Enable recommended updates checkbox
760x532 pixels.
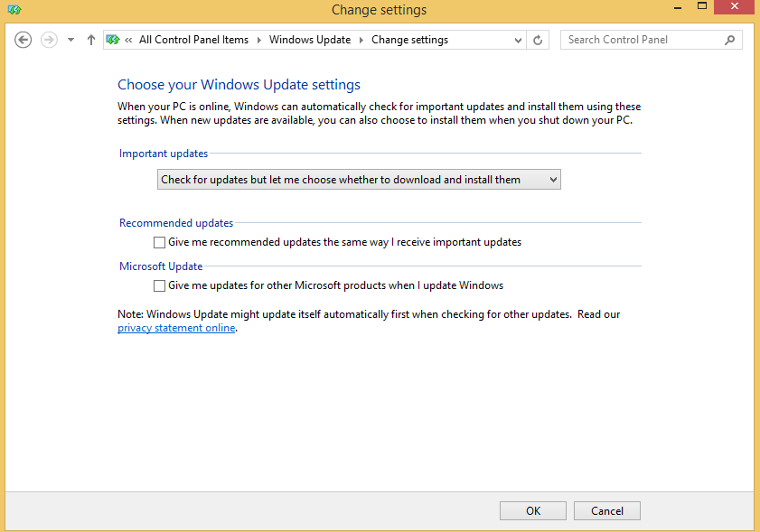(160, 242)
